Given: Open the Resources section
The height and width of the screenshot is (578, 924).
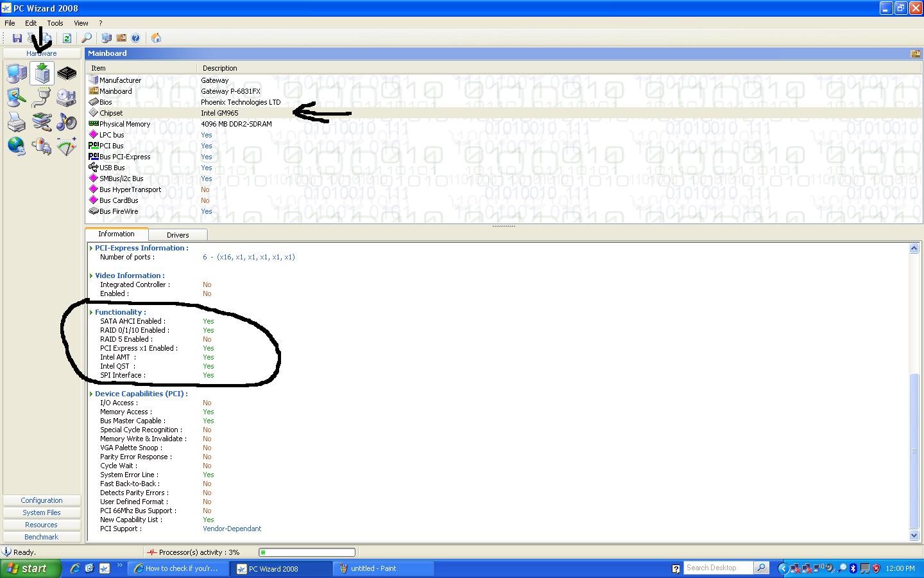Looking at the screenshot, I should 42,525.
